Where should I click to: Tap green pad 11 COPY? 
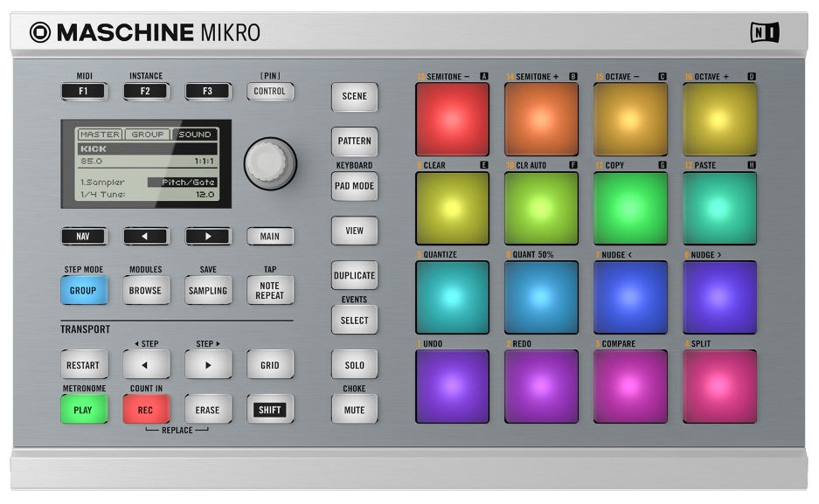[630, 208]
